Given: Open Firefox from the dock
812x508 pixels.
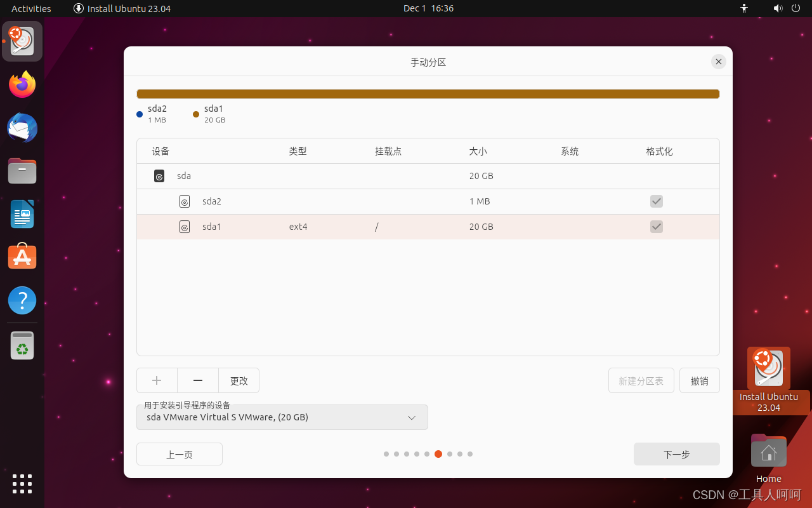Looking at the screenshot, I should coord(22,84).
